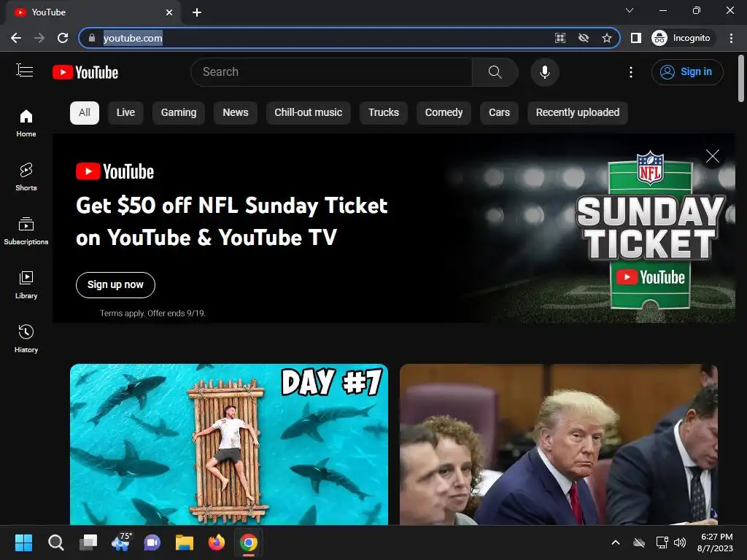Image resolution: width=747 pixels, height=560 pixels.
Task: Open Library in the sidebar
Action: pos(26,285)
